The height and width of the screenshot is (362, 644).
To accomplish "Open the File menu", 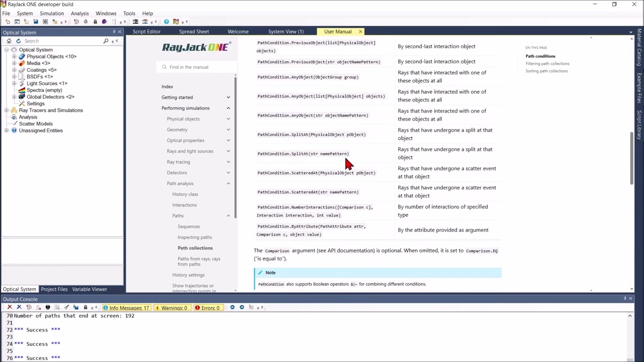I will [x=6, y=14].
